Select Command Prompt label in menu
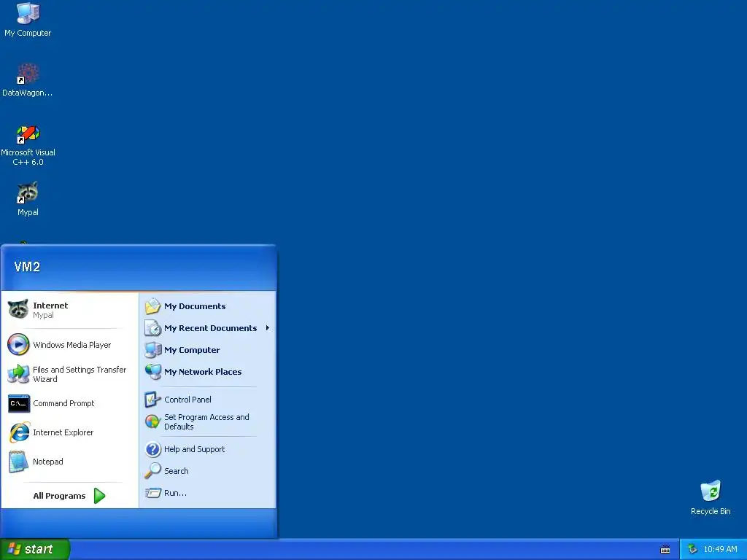The image size is (747, 560). point(63,403)
